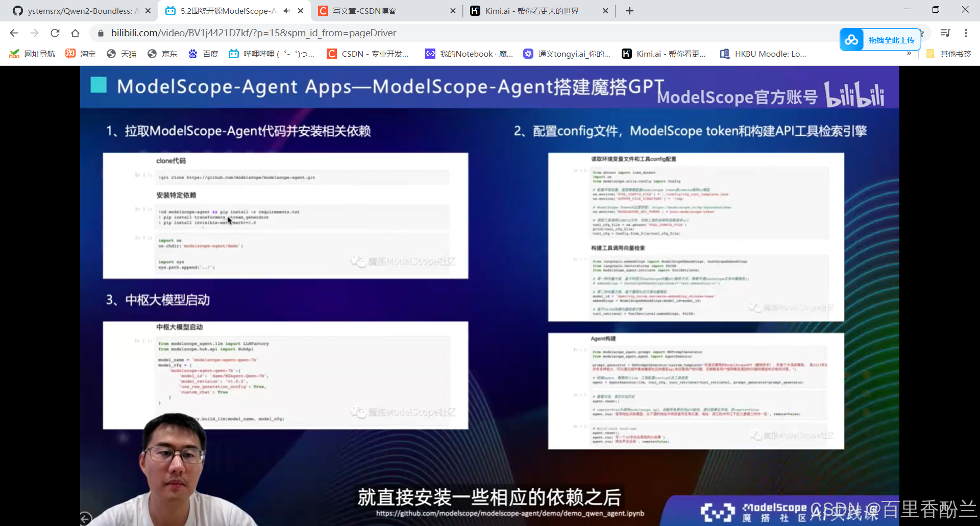Open the 哔哩哔哩 bookmark

point(272,54)
